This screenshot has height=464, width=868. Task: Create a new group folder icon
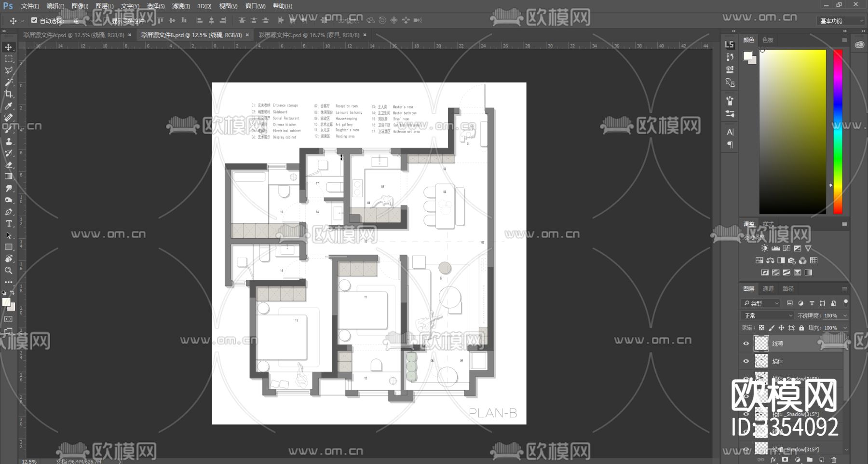pos(810,460)
